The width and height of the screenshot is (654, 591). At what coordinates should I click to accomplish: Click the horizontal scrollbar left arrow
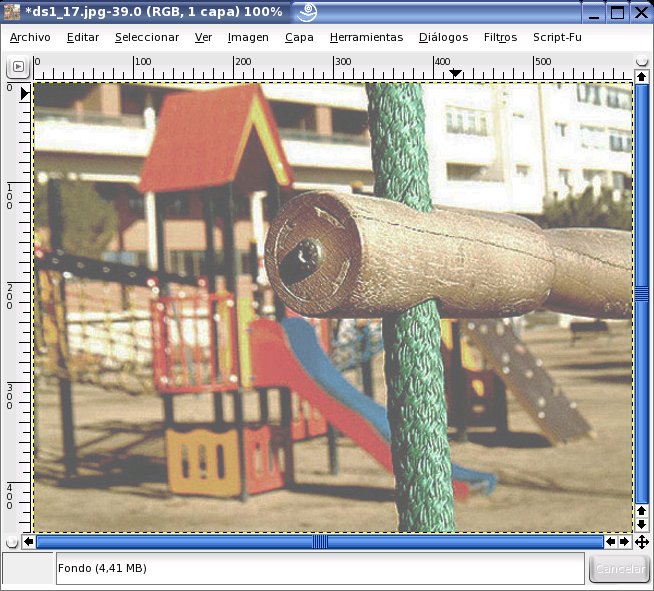(x=28, y=541)
